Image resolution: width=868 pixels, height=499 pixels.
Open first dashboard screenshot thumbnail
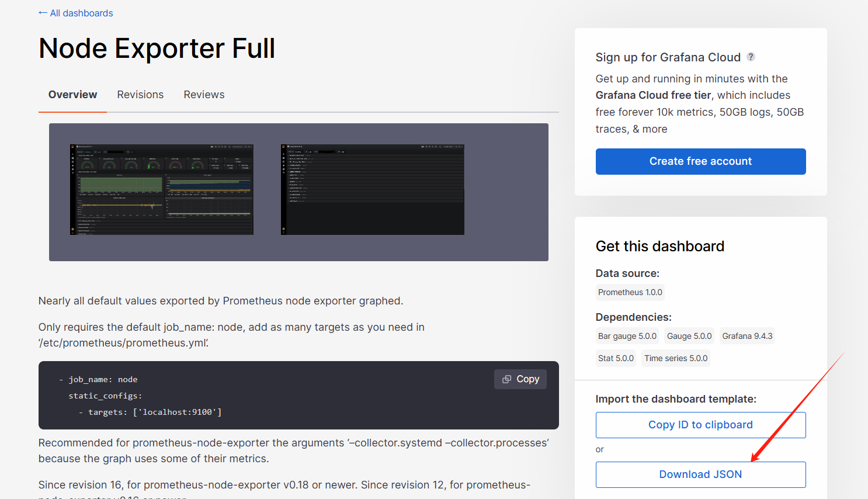pyautogui.click(x=162, y=189)
